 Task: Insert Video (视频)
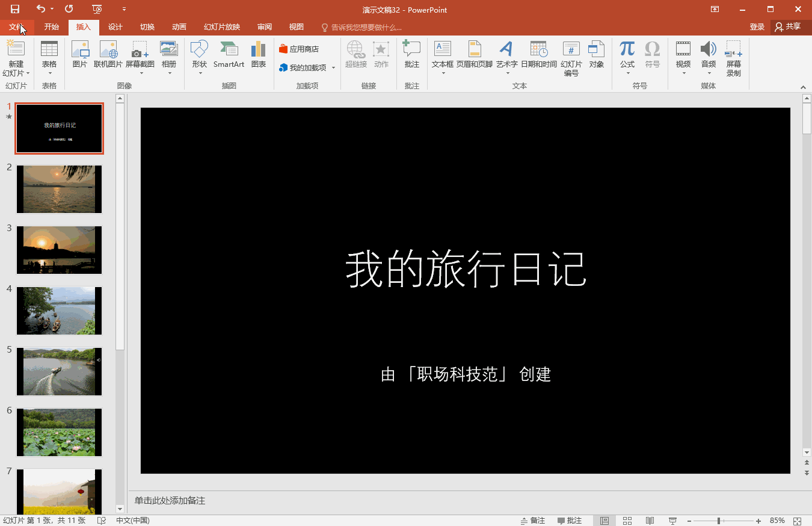[683, 58]
